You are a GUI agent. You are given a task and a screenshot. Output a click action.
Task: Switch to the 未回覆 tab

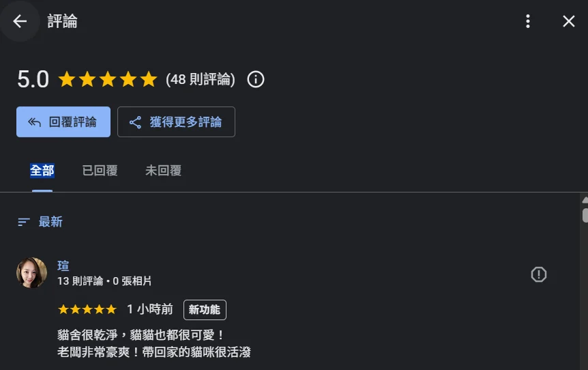(163, 171)
